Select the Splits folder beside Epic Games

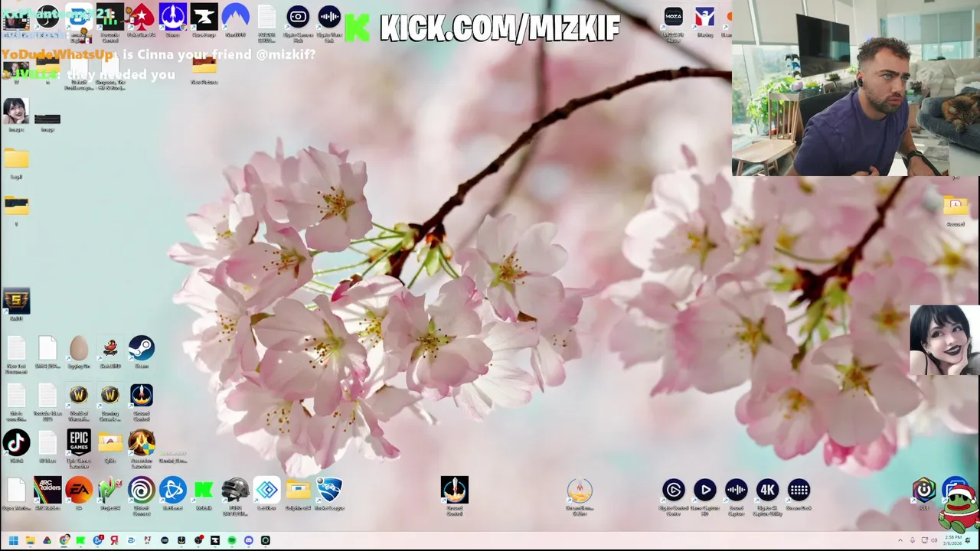(110, 443)
